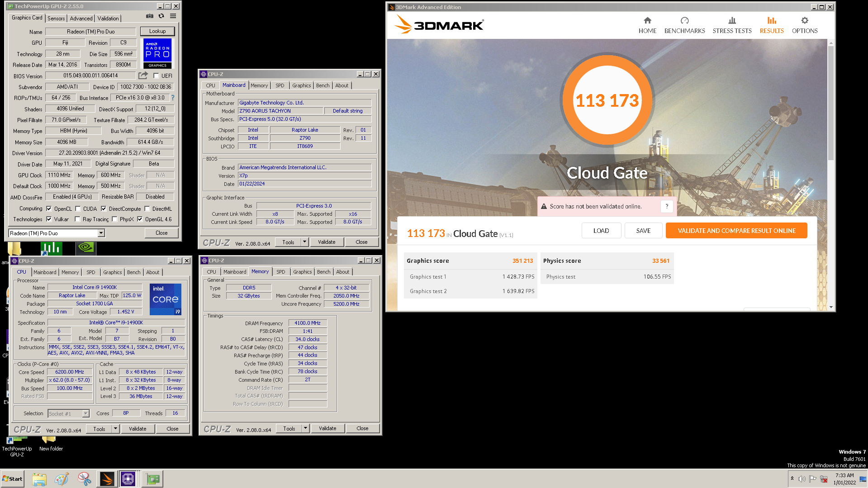
Task: Click the Start button
Action: click(x=12, y=479)
